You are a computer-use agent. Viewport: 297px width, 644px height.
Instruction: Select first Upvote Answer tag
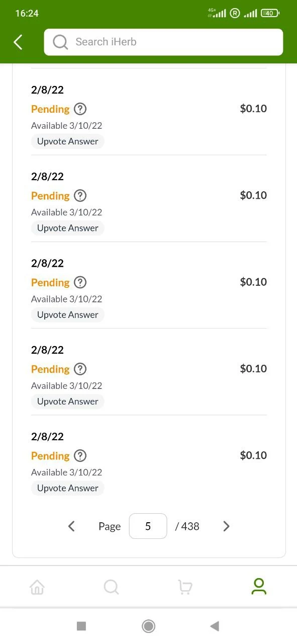click(68, 141)
